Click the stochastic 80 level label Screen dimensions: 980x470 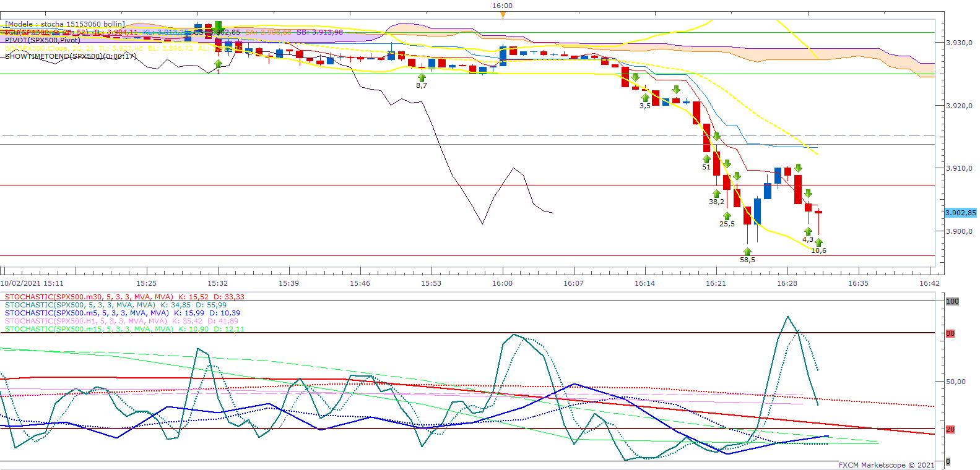[x=950, y=333]
